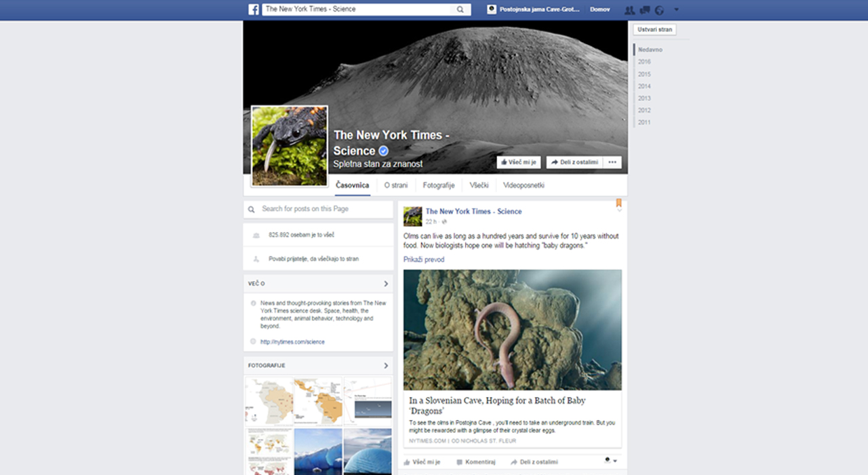Open the post options chevron under the bookmark
The height and width of the screenshot is (475, 868).
(x=618, y=210)
